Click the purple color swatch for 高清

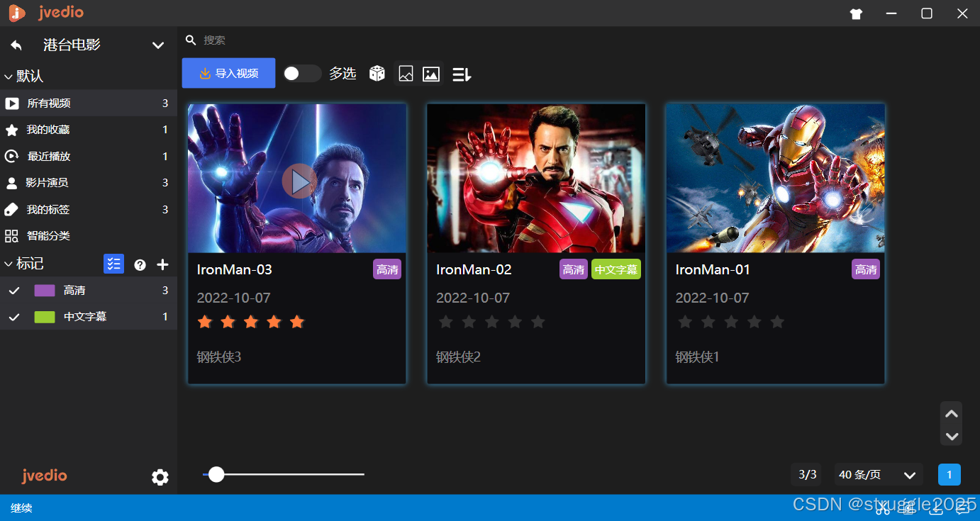[x=45, y=291]
